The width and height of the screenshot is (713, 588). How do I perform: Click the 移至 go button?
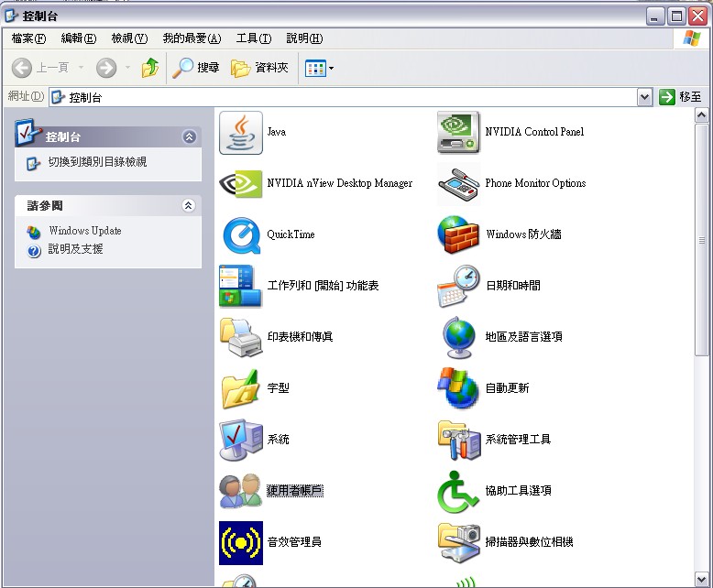tap(680, 97)
